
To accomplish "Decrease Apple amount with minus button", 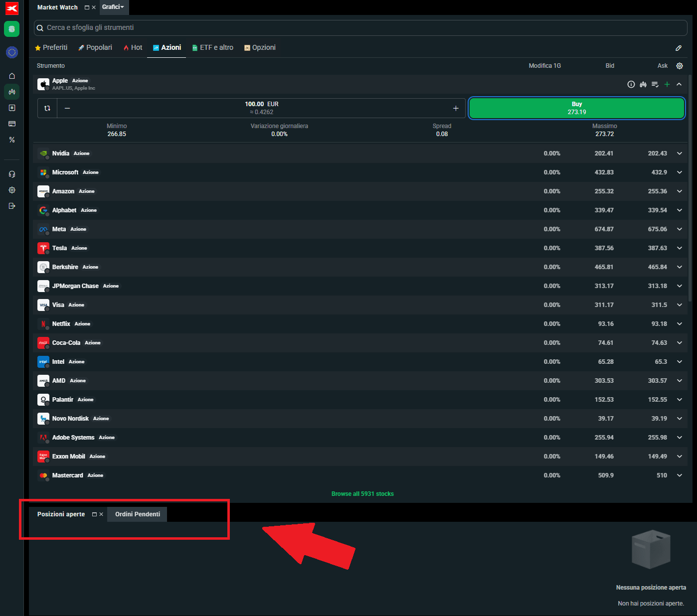I will coord(67,108).
